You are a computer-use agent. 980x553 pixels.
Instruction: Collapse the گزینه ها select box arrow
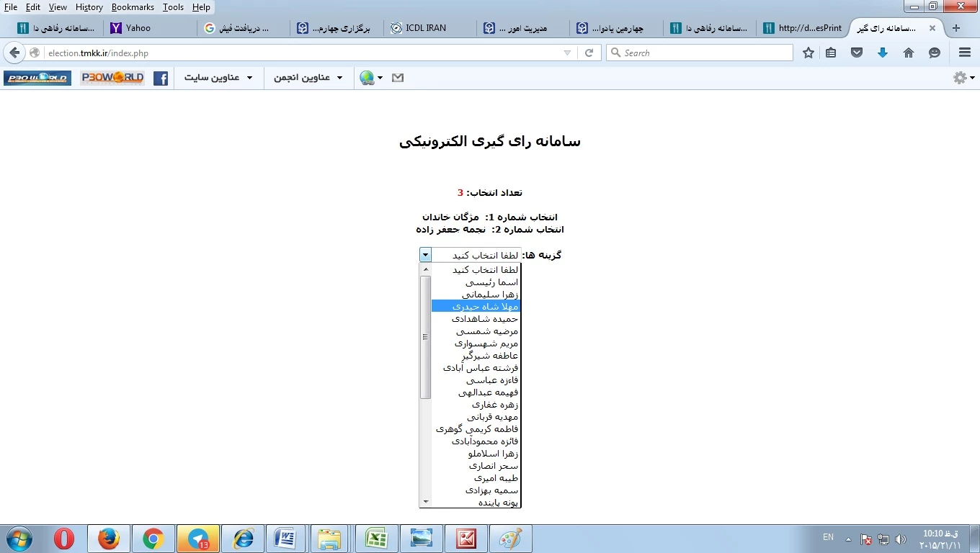pos(425,255)
